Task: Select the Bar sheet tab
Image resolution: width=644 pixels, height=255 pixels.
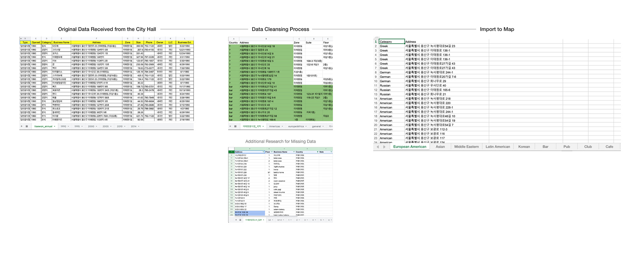Action: point(545,147)
